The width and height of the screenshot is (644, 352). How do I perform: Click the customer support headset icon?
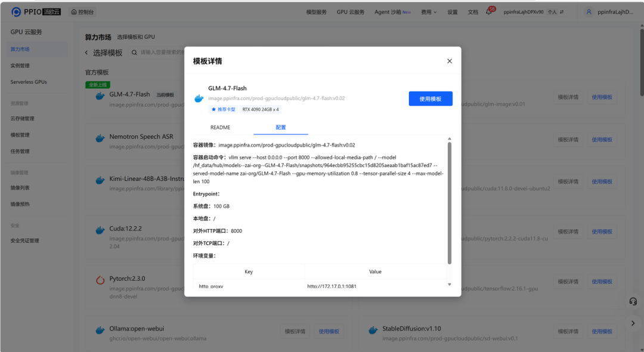click(x=633, y=302)
